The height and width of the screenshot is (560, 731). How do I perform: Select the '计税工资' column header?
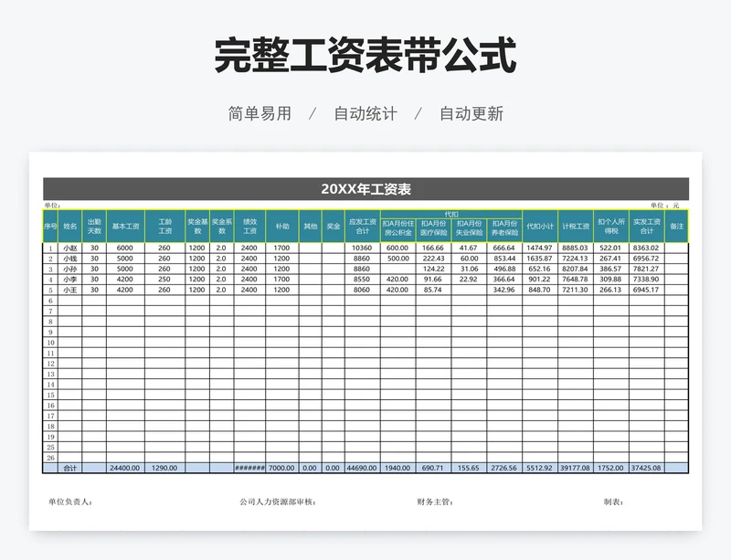576,227
